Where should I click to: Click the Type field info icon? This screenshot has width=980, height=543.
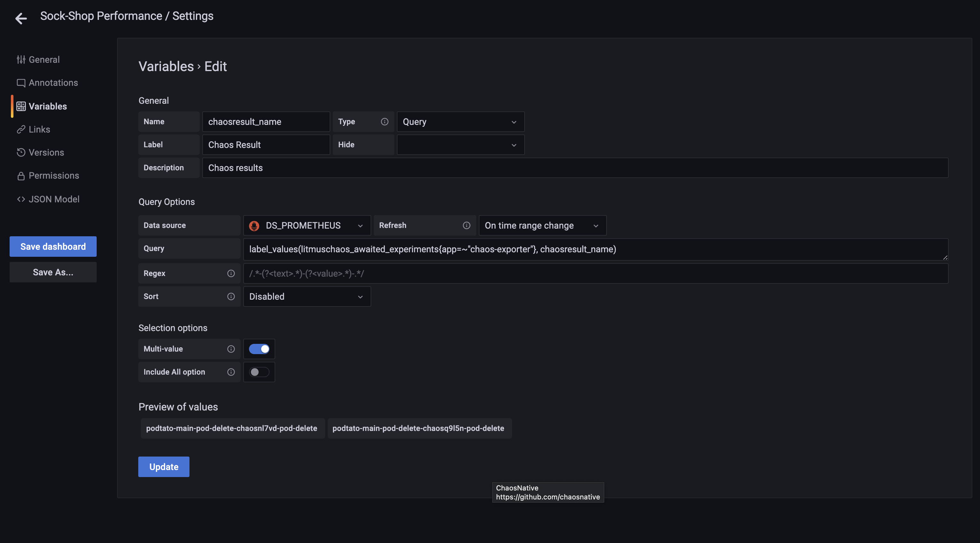pyautogui.click(x=384, y=122)
